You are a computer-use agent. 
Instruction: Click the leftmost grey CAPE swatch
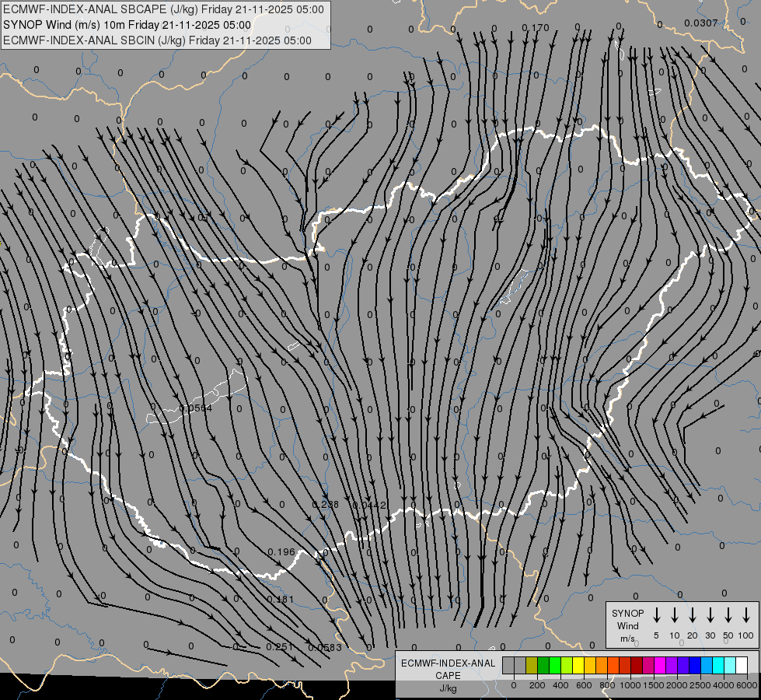tap(508, 666)
